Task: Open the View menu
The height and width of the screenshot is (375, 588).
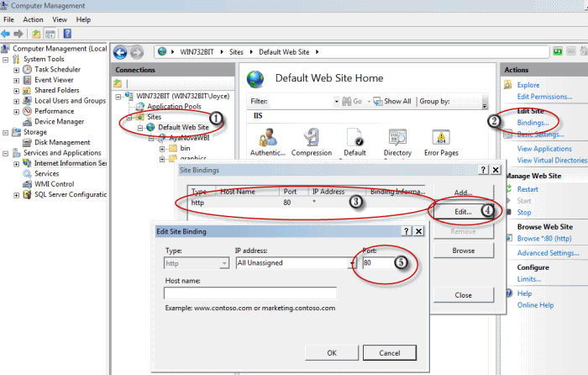Action: pos(60,19)
